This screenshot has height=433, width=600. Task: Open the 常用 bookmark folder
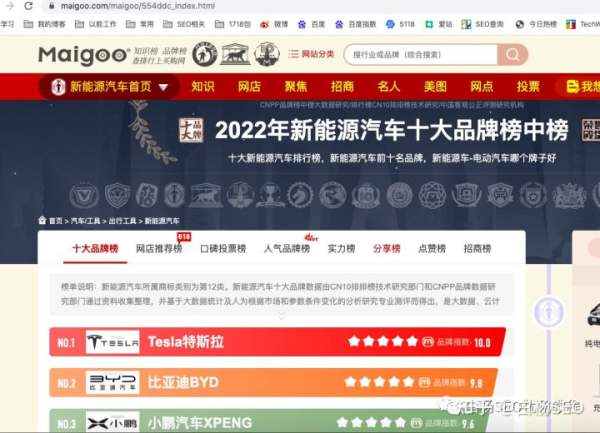pyautogui.click(x=140, y=24)
